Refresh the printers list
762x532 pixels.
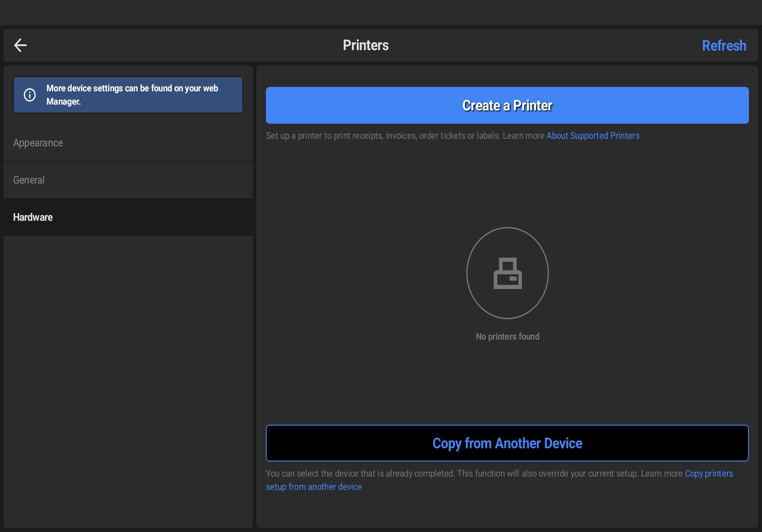[x=723, y=46]
